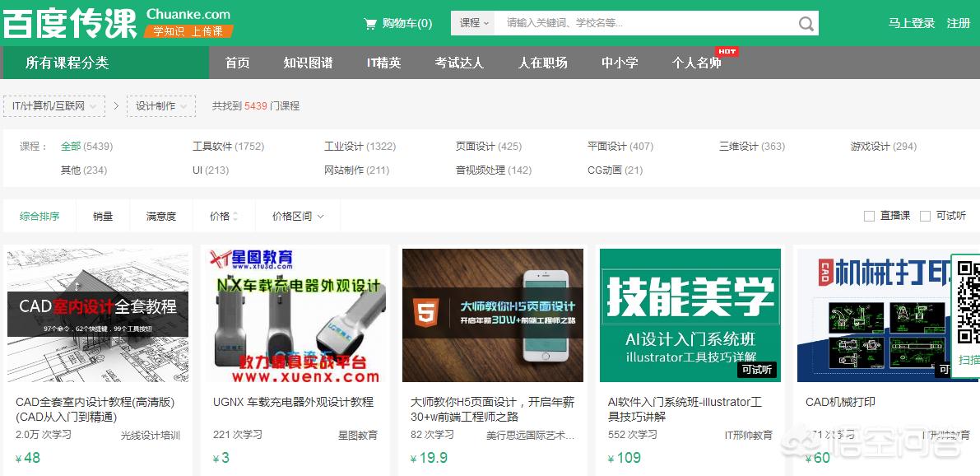Image resolution: width=980 pixels, height=476 pixels.
Task: Switch to the 知识图谱 menu item
Action: click(x=308, y=63)
